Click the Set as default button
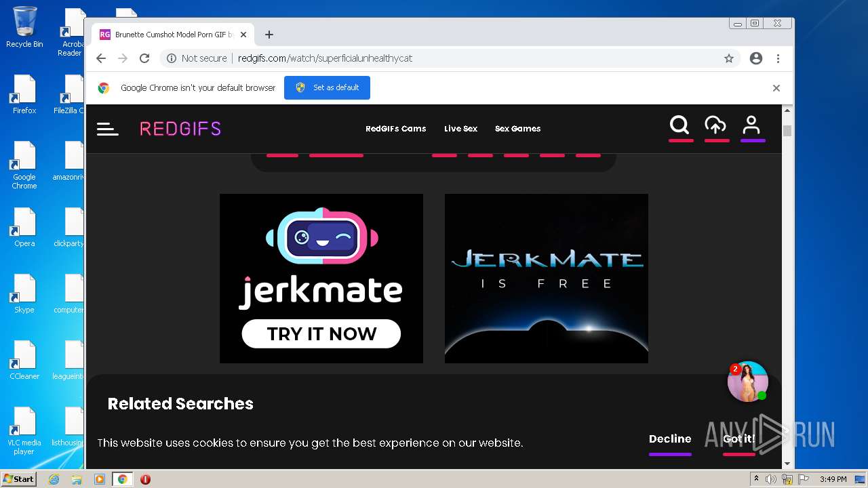 click(327, 87)
